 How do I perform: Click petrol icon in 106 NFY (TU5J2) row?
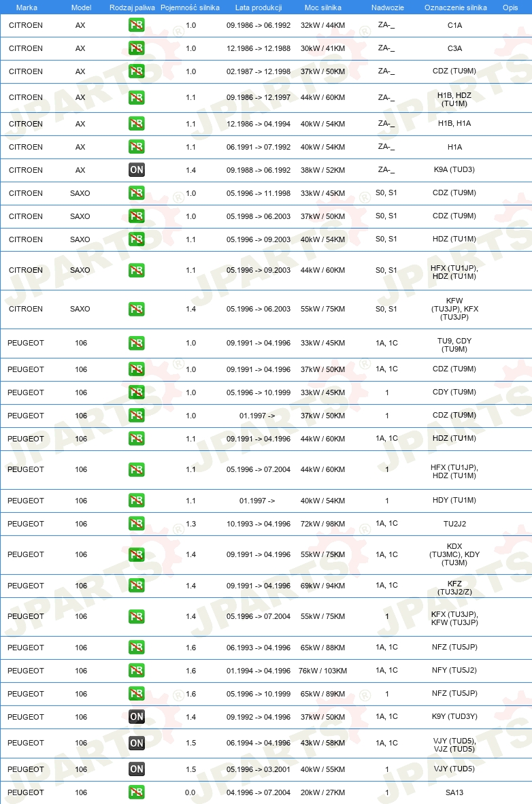pos(137,671)
